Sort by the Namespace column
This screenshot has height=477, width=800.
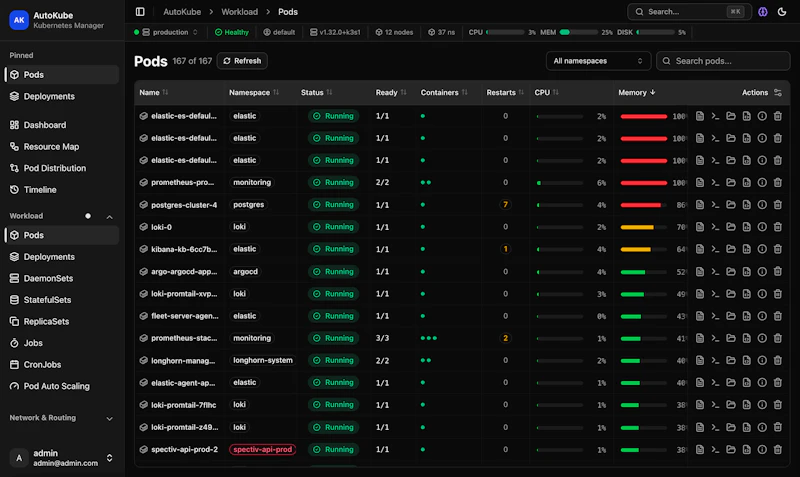(254, 92)
